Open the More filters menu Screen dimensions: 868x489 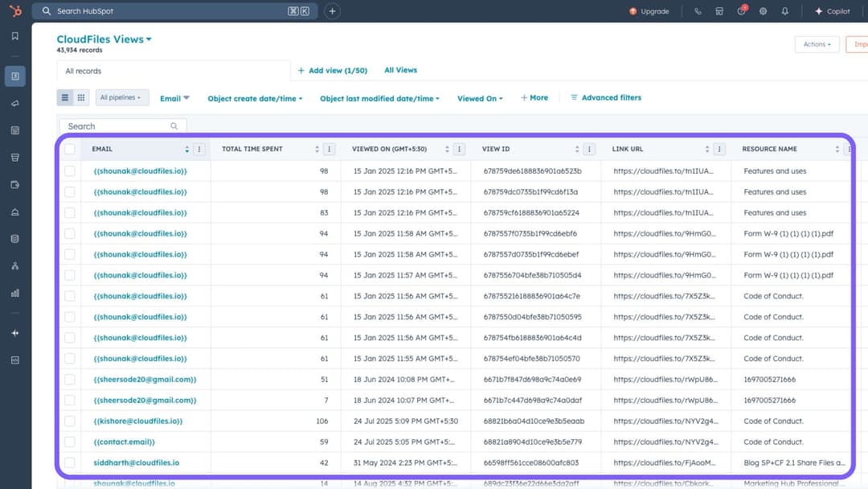point(534,97)
